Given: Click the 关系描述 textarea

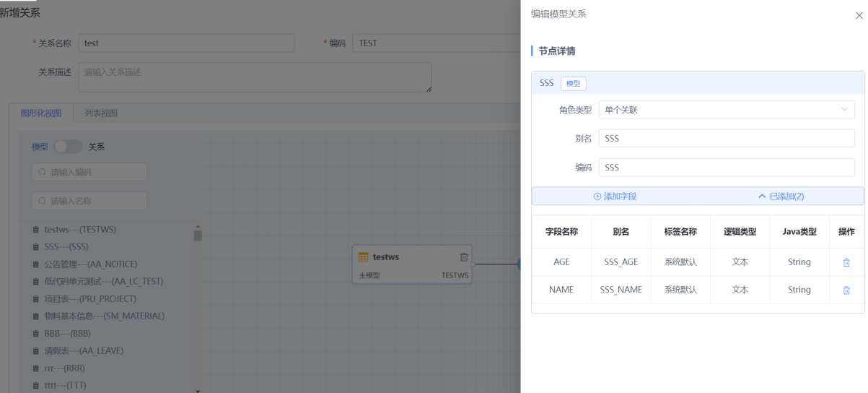Looking at the screenshot, I should point(255,77).
